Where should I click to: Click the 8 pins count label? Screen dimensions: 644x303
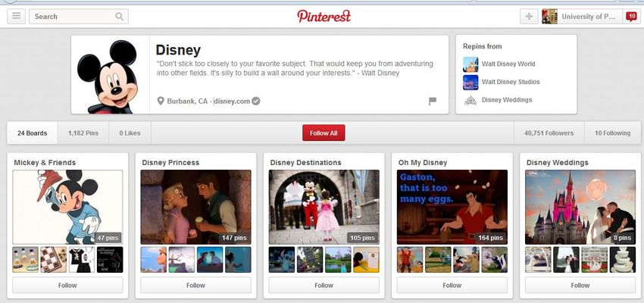pyautogui.click(x=622, y=238)
